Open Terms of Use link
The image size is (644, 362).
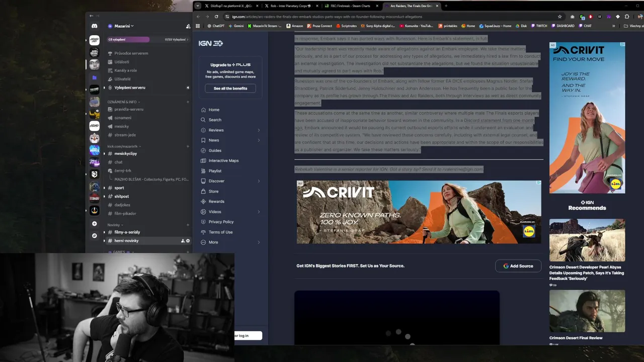(220, 232)
